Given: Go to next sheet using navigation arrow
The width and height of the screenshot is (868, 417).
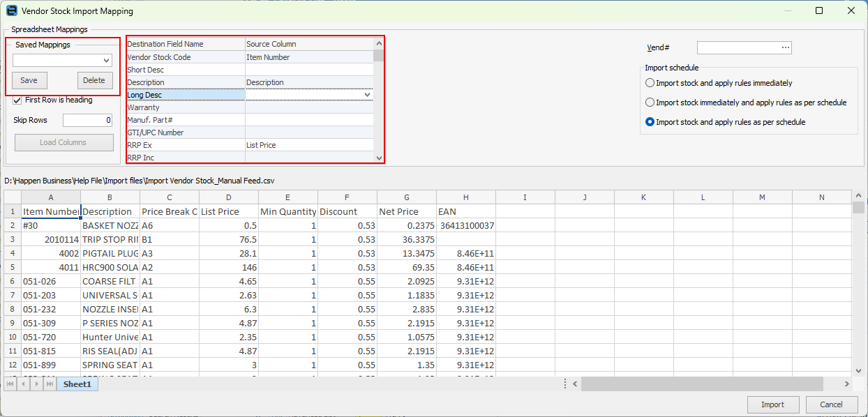Looking at the screenshot, I should click(x=36, y=384).
